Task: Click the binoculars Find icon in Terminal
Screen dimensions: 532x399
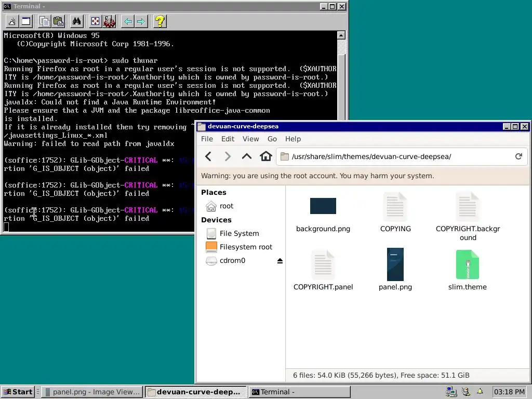Action: [77, 22]
